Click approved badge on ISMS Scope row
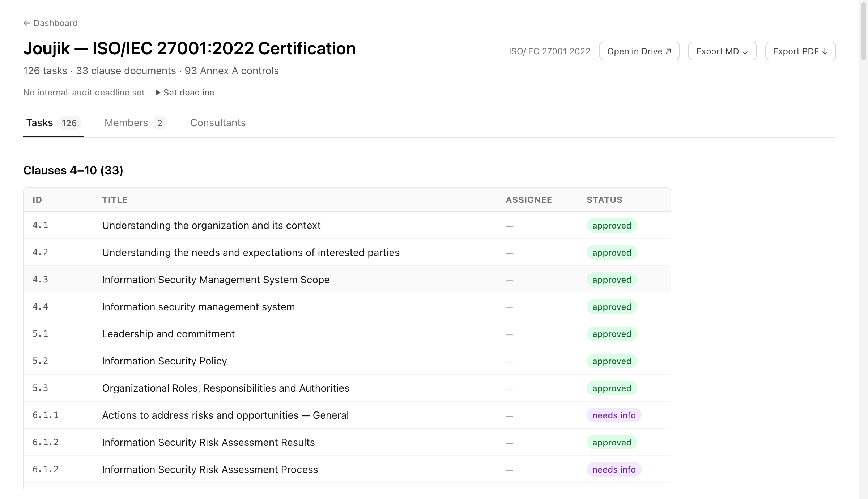The image size is (868, 499). pos(612,280)
